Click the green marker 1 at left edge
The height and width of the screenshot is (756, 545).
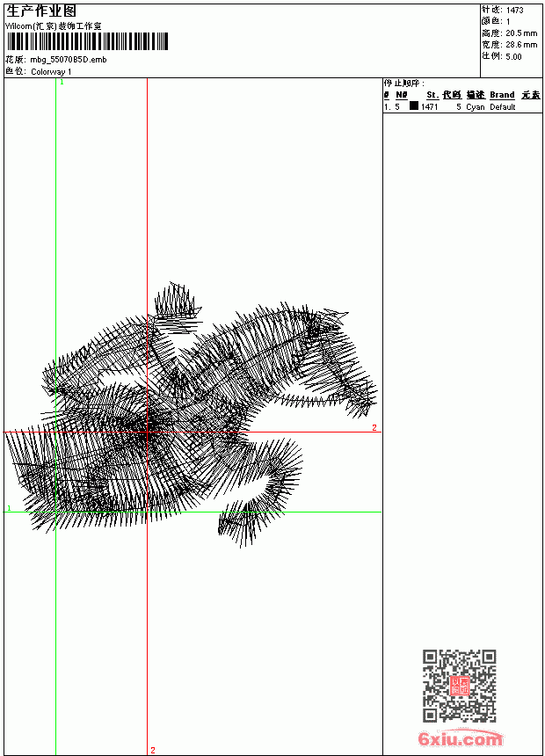pos(9,508)
